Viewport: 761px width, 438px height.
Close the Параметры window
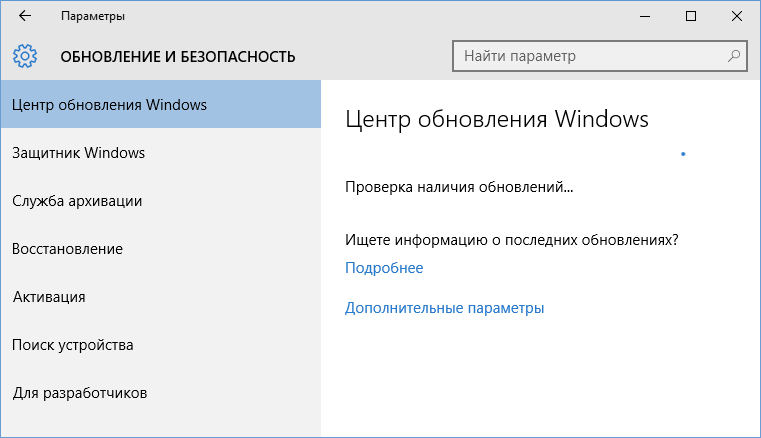tap(736, 16)
